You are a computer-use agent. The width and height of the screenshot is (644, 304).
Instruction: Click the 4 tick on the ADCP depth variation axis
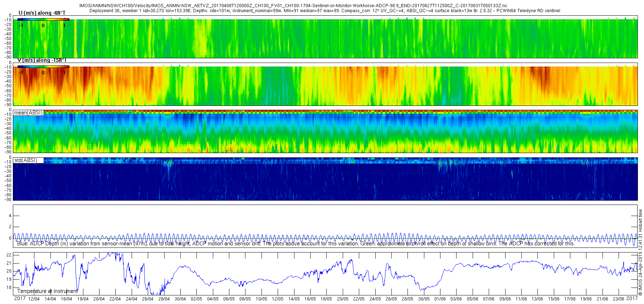10,216
